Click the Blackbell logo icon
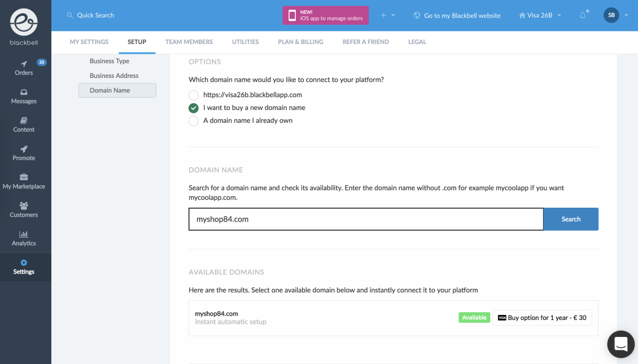The height and width of the screenshot is (364, 638). [24, 22]
